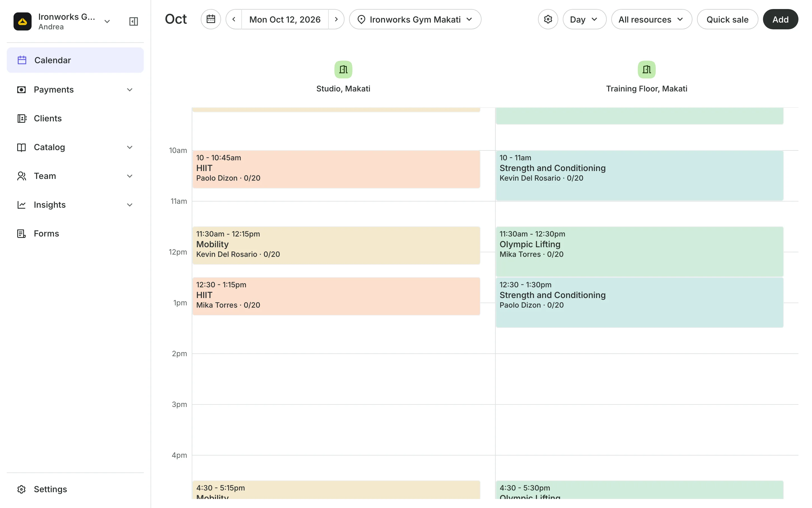The image size is (812, 508).
Task: Open the date picker calendar icon
Action: (211, 19)
